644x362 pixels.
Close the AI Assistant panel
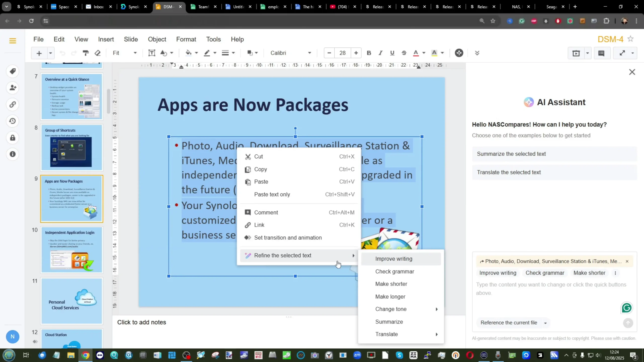pyautogui.click(x=632, y=72)
